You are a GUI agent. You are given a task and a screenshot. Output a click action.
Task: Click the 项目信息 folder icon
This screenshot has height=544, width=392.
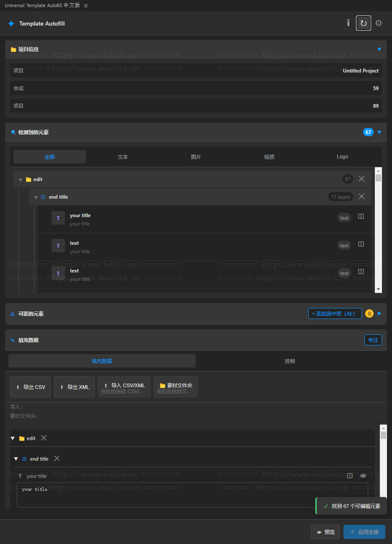(13, 49)
